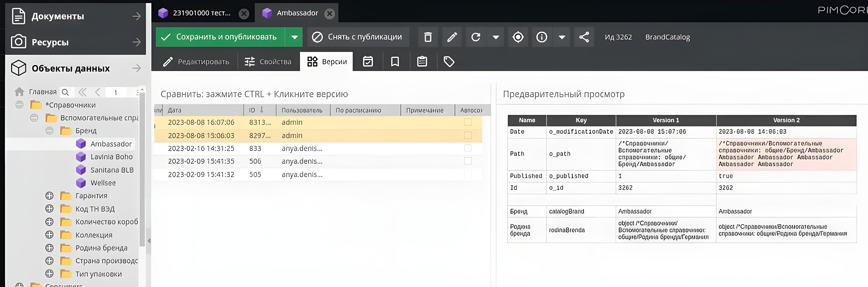Toggle checkbox for version 833 row

pos(468,148)
